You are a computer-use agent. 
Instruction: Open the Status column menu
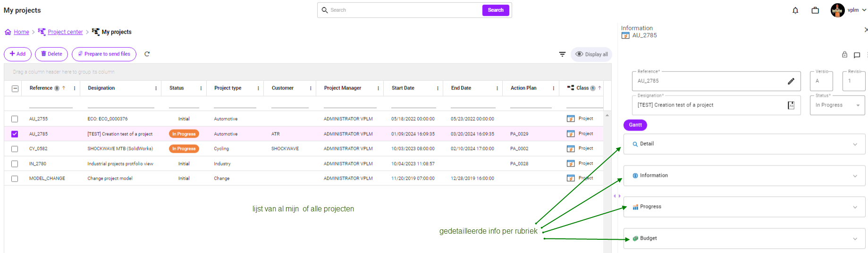pos(201,88)
